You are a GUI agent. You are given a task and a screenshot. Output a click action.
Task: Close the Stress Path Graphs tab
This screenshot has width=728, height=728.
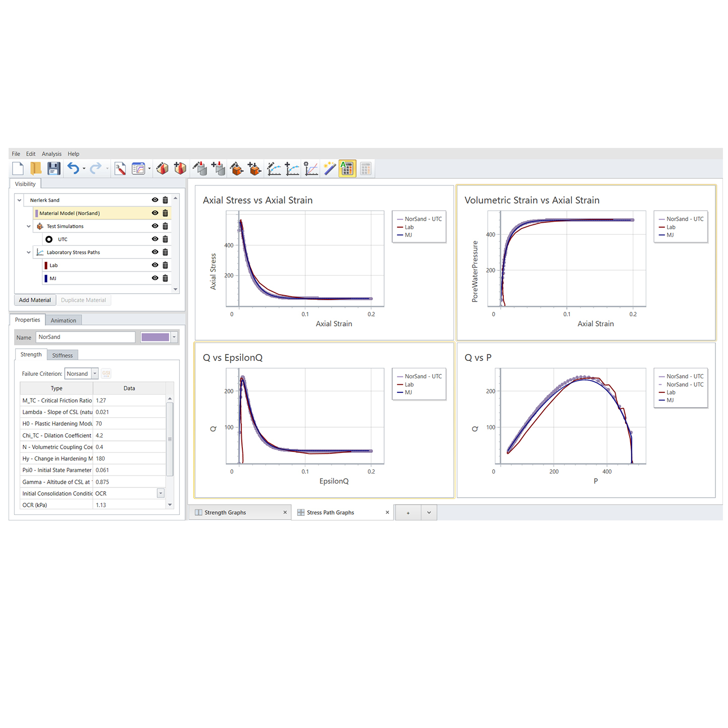coord(387,512)
